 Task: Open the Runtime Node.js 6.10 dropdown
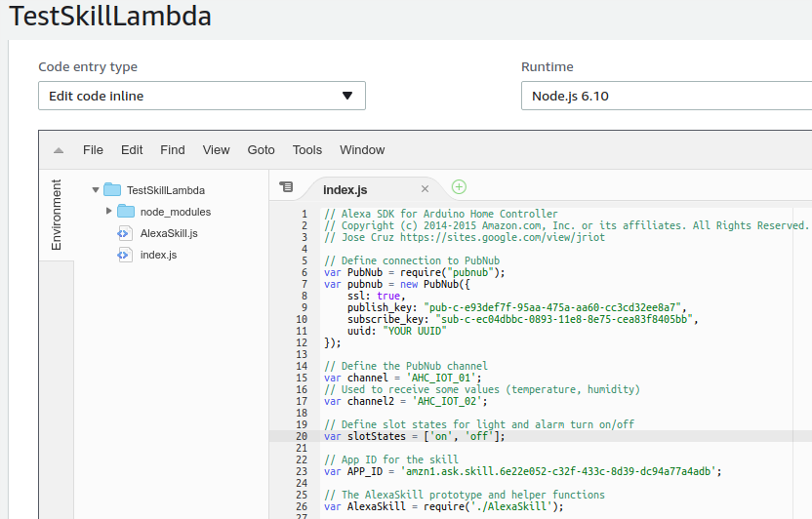click(666, 96)
